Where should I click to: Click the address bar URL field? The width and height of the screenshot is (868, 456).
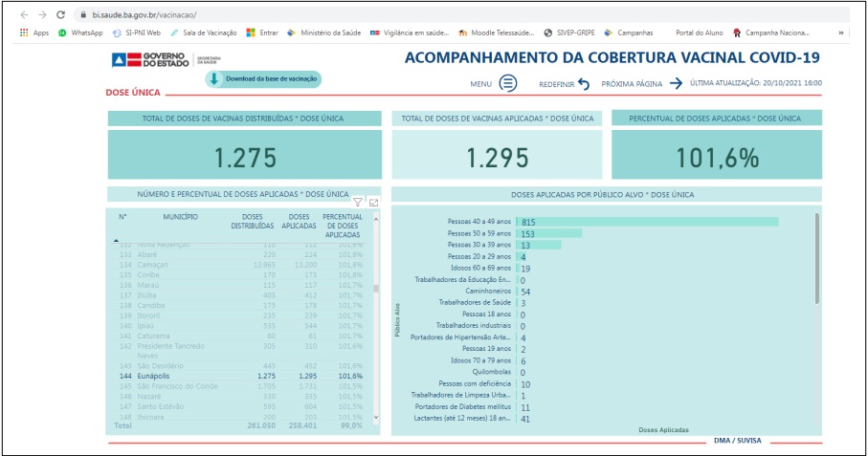pyautogui.click(x=431, y=15)
